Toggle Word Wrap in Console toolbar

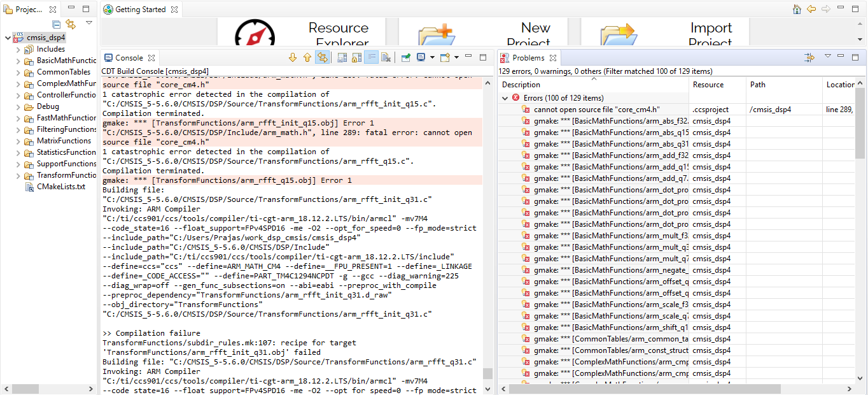[372, 58]
